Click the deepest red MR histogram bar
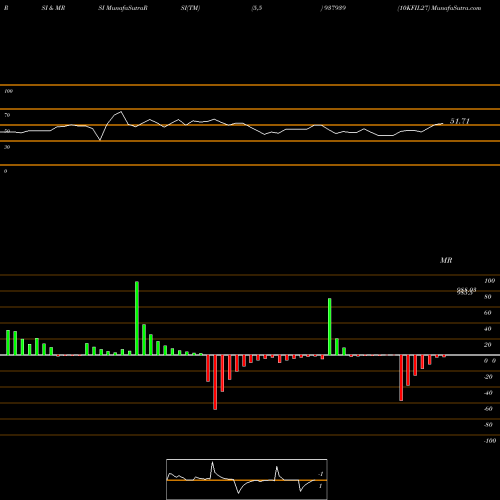Viewport: 500px width, 500px height. click(x=215, y=382)
